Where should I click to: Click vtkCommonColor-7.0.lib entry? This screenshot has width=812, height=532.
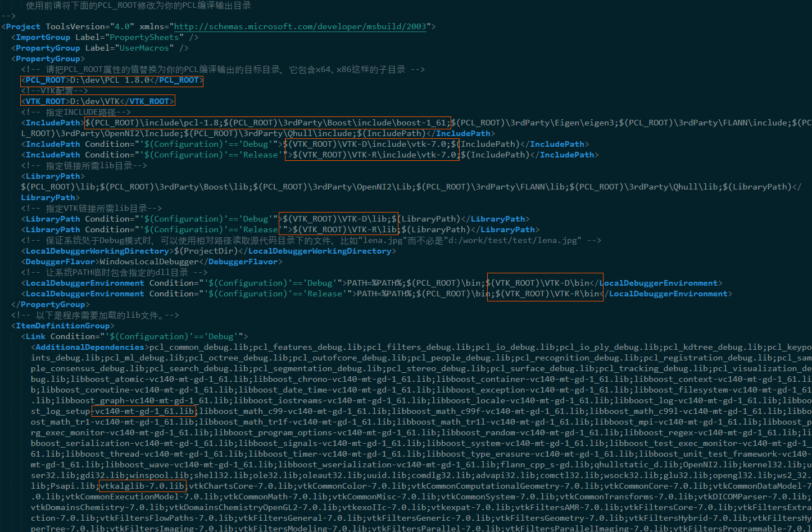pyautogui.click(x=351, y=486)
